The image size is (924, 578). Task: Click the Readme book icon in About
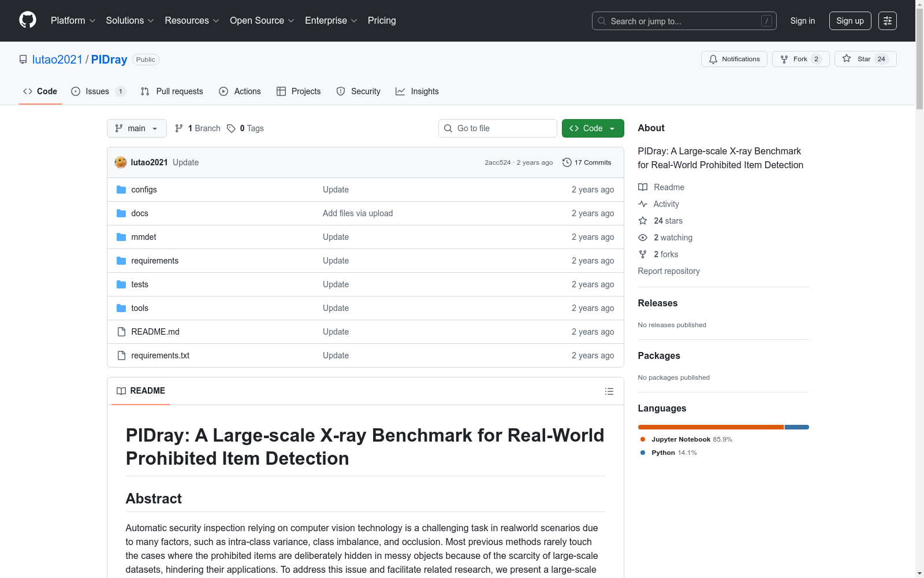[x=643, y=187]
